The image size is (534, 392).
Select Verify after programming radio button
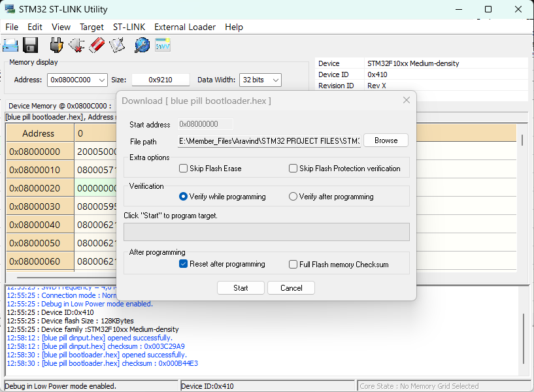(x=293, y=197)
